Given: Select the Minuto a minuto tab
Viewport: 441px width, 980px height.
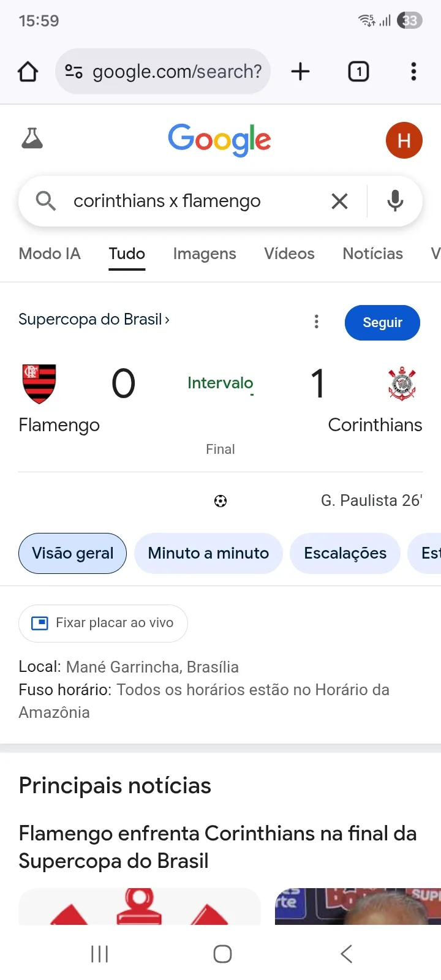Looking at the screenshot, I should pyautogui.click(x=208, y=553).
